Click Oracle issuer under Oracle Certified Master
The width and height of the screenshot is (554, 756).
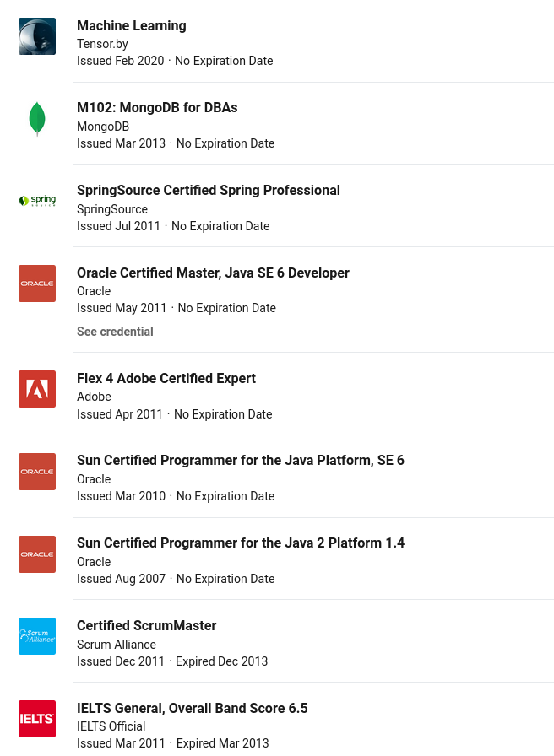pos(94,291)
